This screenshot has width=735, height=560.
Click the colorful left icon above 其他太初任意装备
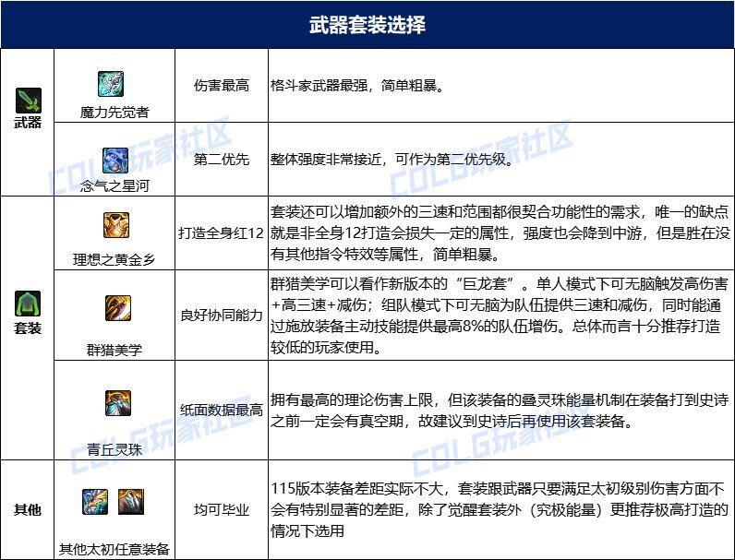click(x=95, y=502)
